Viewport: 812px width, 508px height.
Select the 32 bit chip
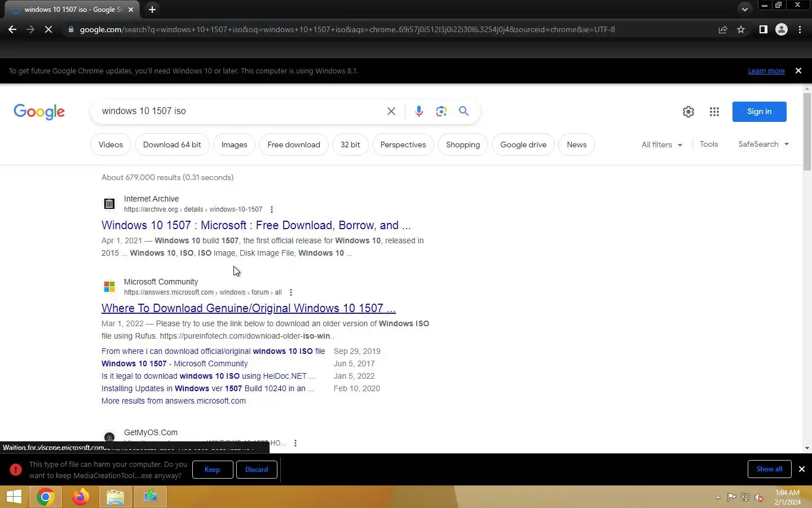350,144
